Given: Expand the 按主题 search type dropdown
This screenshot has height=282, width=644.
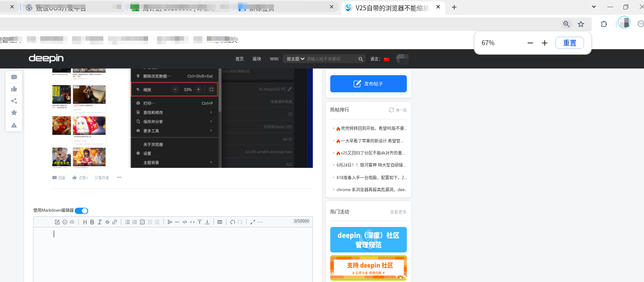Looking at the screenshot, I should point(295,59).
